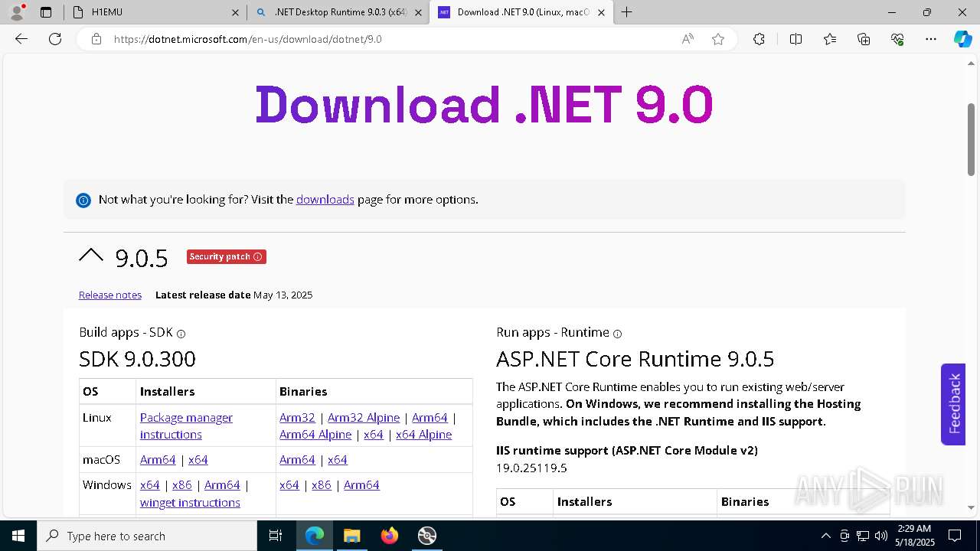Click the taskbar search box

coord(147,536)
